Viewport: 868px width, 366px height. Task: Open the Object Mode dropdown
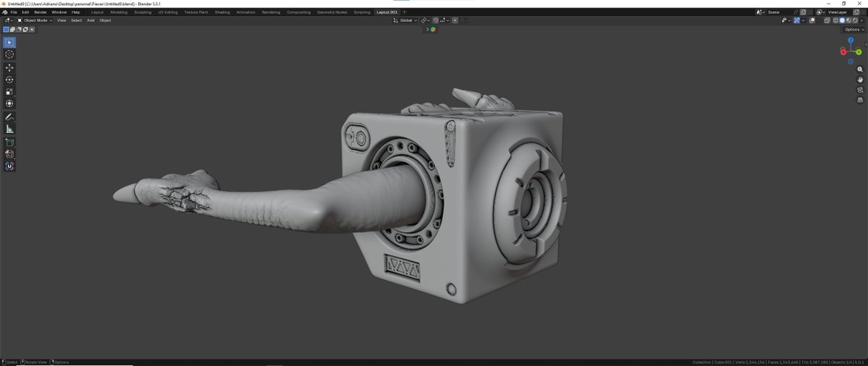35,20
